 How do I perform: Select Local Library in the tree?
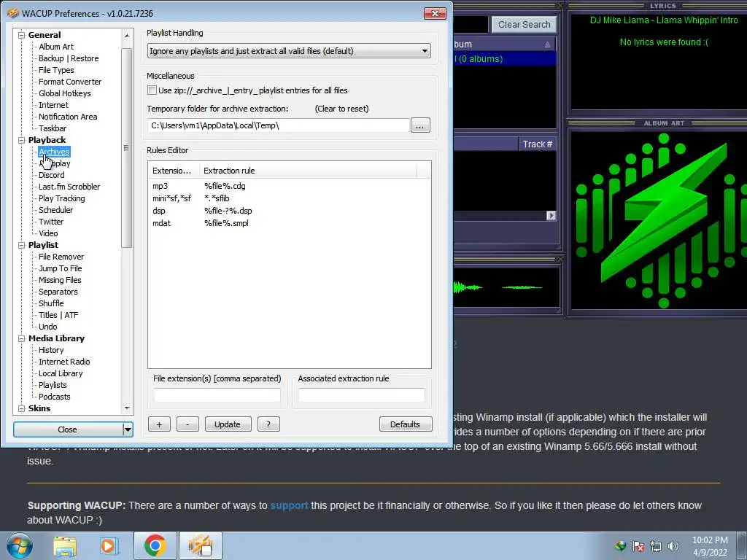pyautogui.click(x=61, y=373)
